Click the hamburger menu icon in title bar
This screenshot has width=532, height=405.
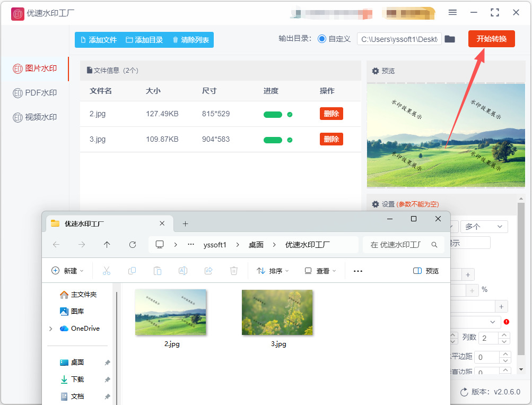coord(452,12)
